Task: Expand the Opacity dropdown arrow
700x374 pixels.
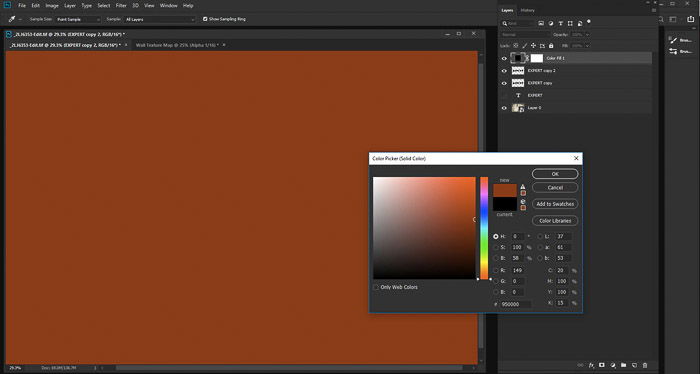Action: 587,34
